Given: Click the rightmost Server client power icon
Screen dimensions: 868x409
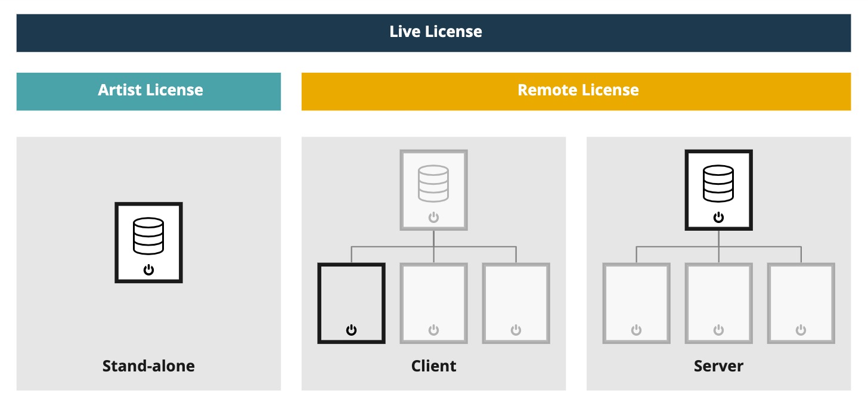Looking at the screenshot, I should pos(801,329).
